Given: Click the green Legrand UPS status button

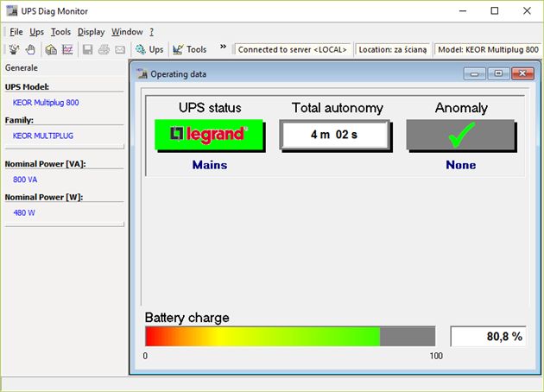Looking at the screenshot, I should pos(209,135).
